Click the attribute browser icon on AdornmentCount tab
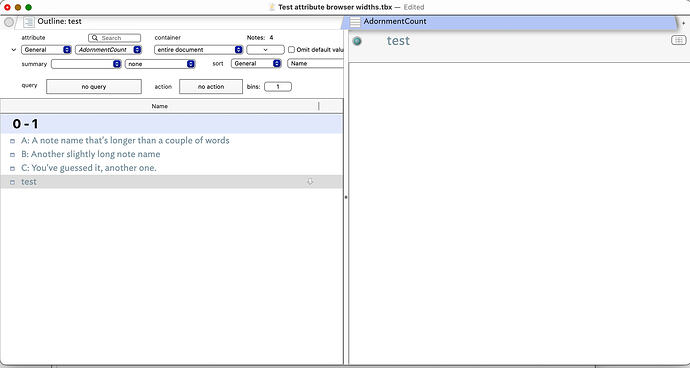Screen dimensions: 690x368 [355, 22]
